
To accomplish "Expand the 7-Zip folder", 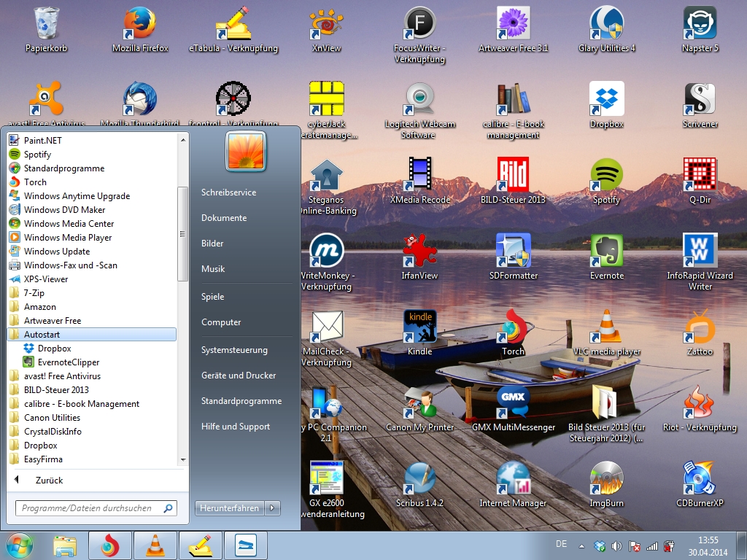I will pyautogui.click(x=92, y=293).
